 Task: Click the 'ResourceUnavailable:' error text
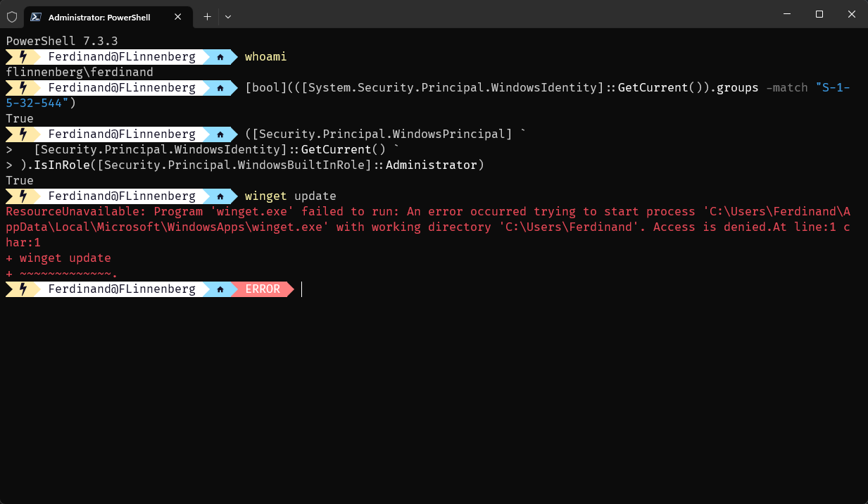76,212
